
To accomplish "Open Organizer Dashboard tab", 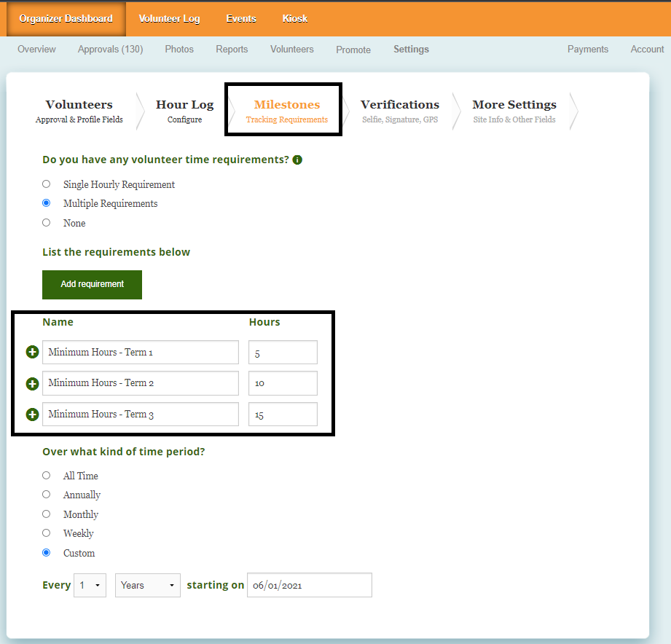I will tap(66, 19).
